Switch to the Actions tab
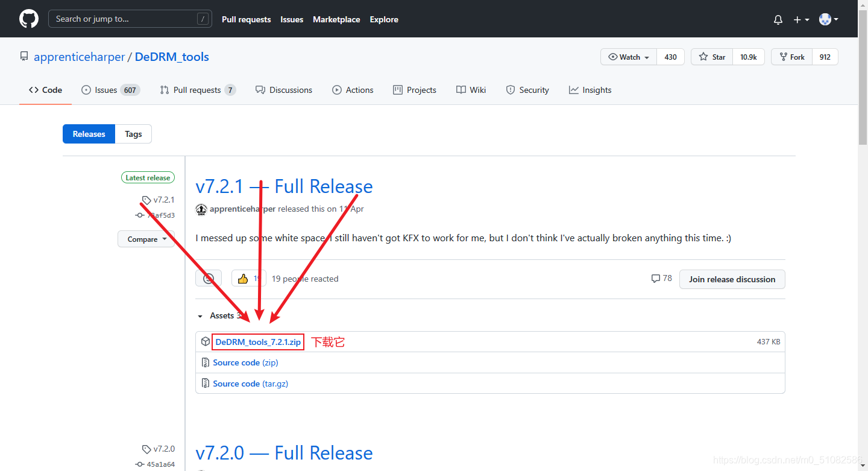Image resolution: width=868 pixels, height=471 pixels. coord(353,90)
